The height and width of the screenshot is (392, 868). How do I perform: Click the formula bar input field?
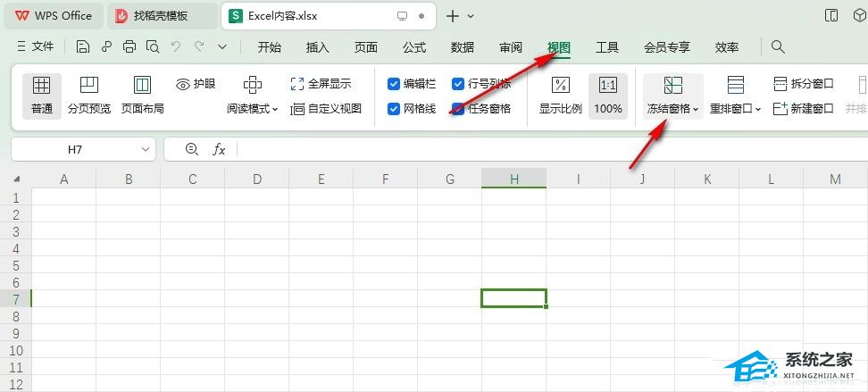553,149
